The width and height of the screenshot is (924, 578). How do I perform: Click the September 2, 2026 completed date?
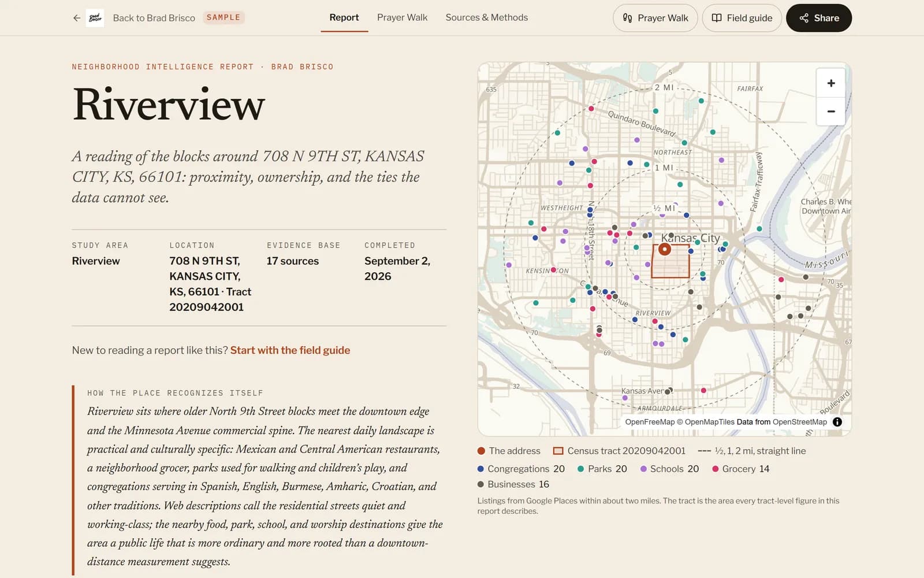point(397,269)
